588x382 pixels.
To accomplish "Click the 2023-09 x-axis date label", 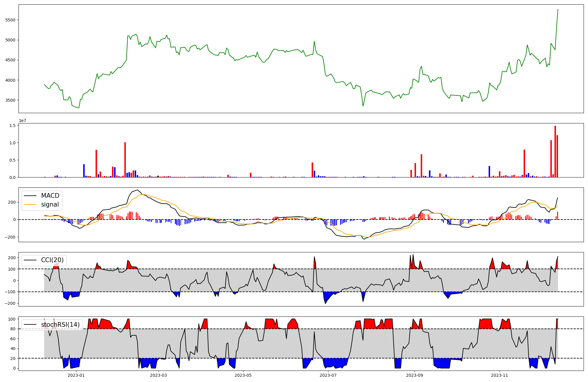I will tap(415, 375).
